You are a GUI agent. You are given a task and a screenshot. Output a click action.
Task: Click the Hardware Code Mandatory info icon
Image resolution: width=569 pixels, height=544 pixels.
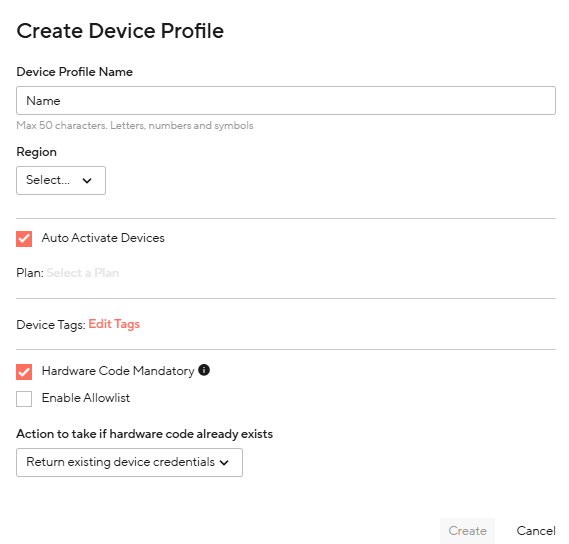(204, 370)
